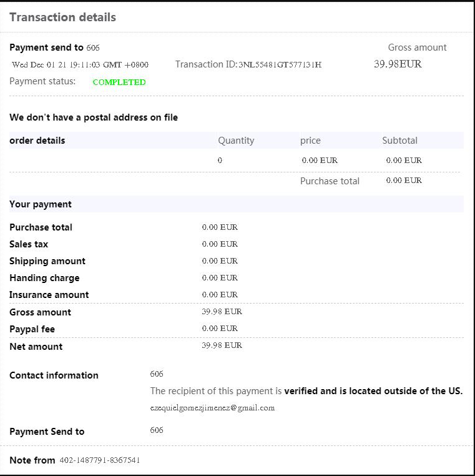Select the Wed Dec 01 transaction timestamp

click(x=80, y=65)
